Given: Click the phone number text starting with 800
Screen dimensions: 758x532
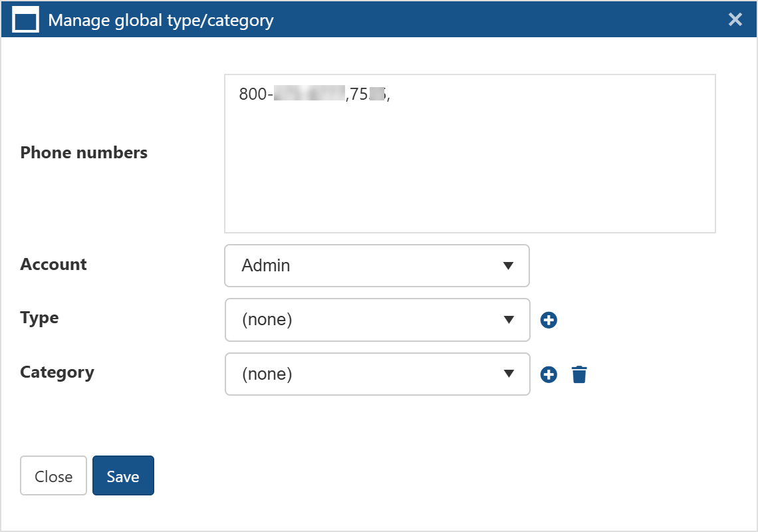Looking at the screenshot, I should click(314, 94).
